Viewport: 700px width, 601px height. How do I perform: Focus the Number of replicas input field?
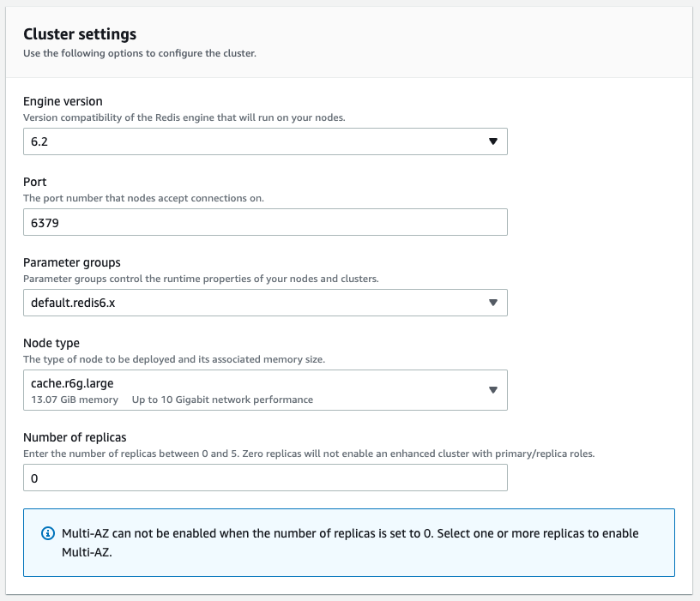tap(265, 478)
